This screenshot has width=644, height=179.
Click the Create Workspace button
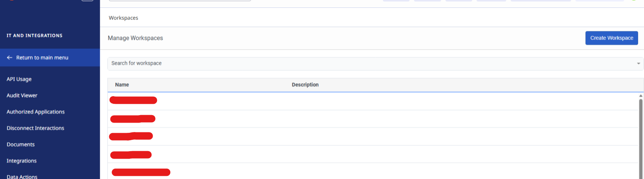coord(612,38)
